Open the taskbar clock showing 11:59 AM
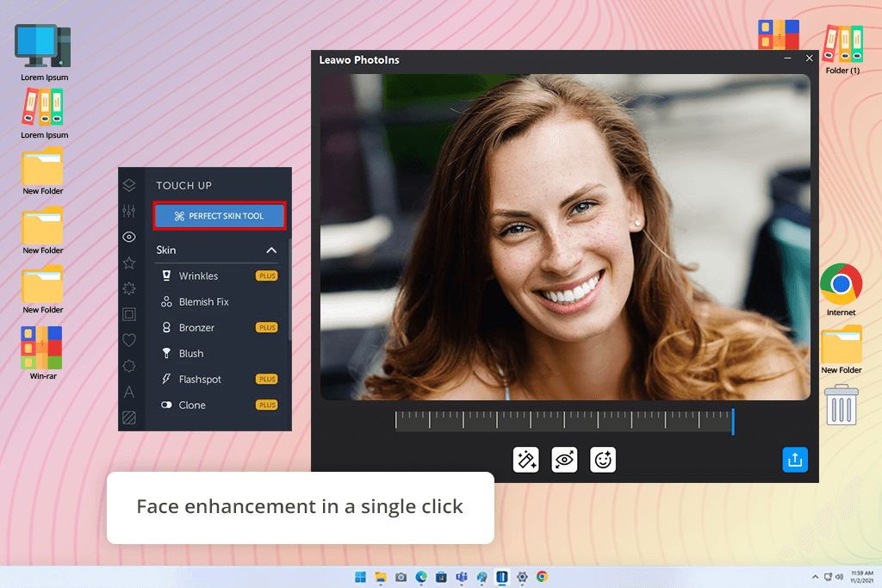This screenshot has height=588, width=882. point(861,577)
